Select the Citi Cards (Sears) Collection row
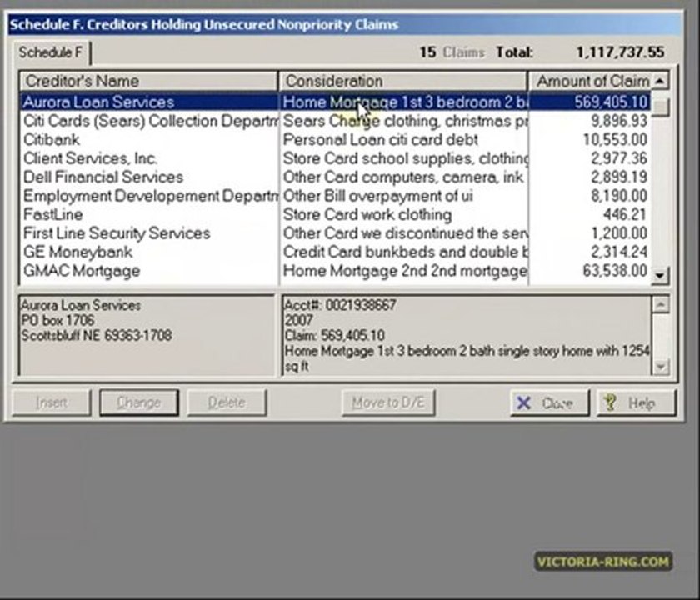 click(335, 121)
